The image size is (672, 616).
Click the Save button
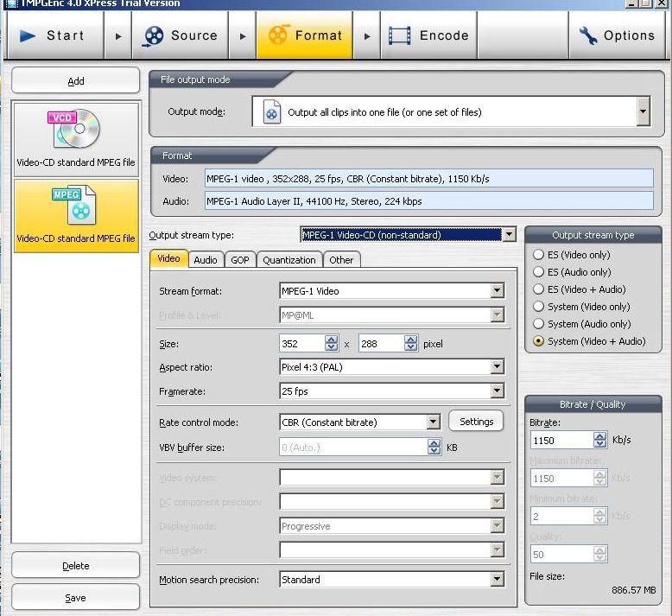pos(76,598)
